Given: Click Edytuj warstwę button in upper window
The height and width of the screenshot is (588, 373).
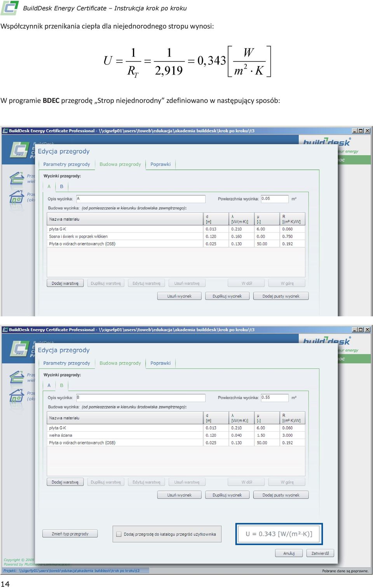Looking at the screenshot, I should 146,283.
